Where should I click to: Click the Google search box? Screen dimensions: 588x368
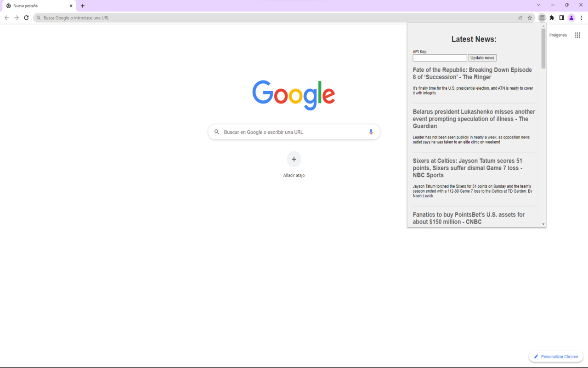294,132
